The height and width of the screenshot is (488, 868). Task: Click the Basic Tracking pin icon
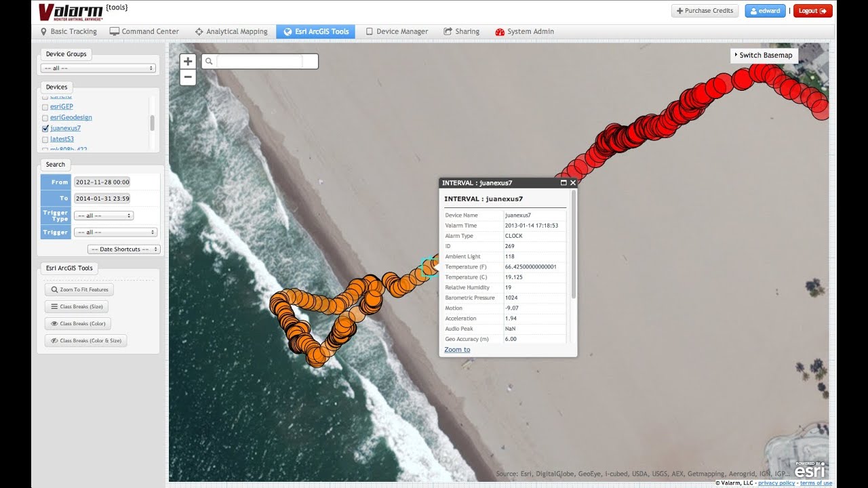44,31
